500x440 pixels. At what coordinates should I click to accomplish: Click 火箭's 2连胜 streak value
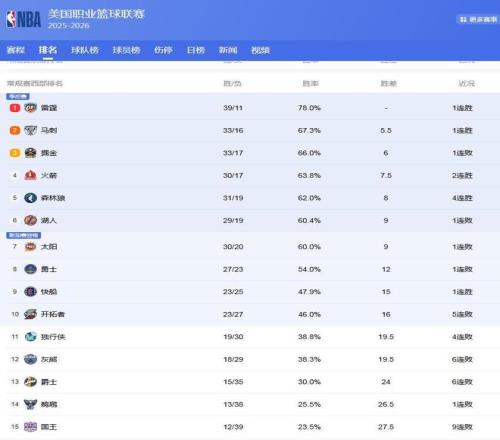[x=463, y=175]
